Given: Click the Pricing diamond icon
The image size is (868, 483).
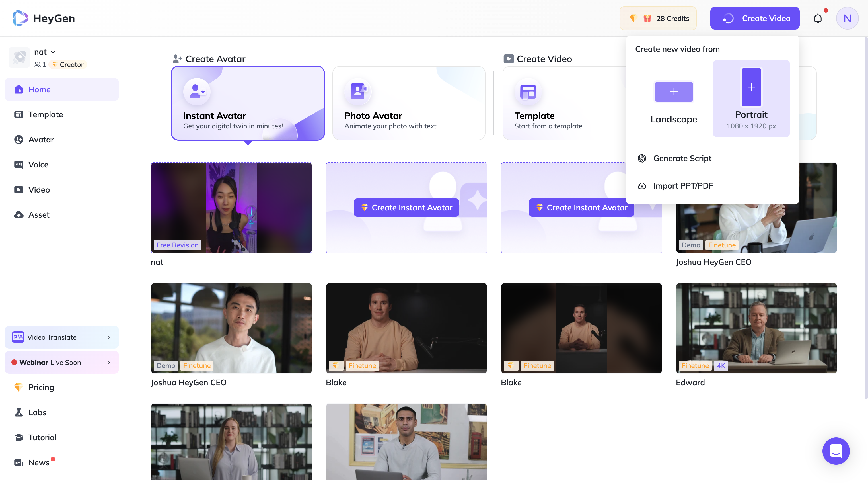Looking at the screenshot, I should click(x=18, y=387).
